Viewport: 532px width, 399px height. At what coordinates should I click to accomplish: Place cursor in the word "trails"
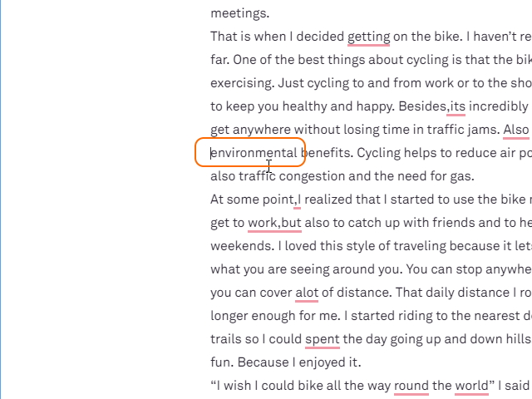click(225, 339)
